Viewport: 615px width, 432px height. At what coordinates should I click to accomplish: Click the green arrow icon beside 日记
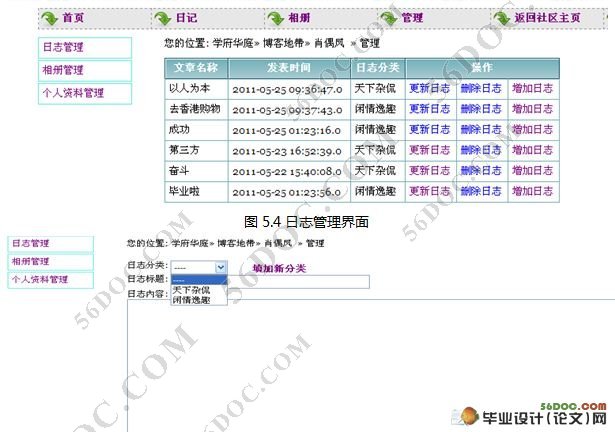162,18
